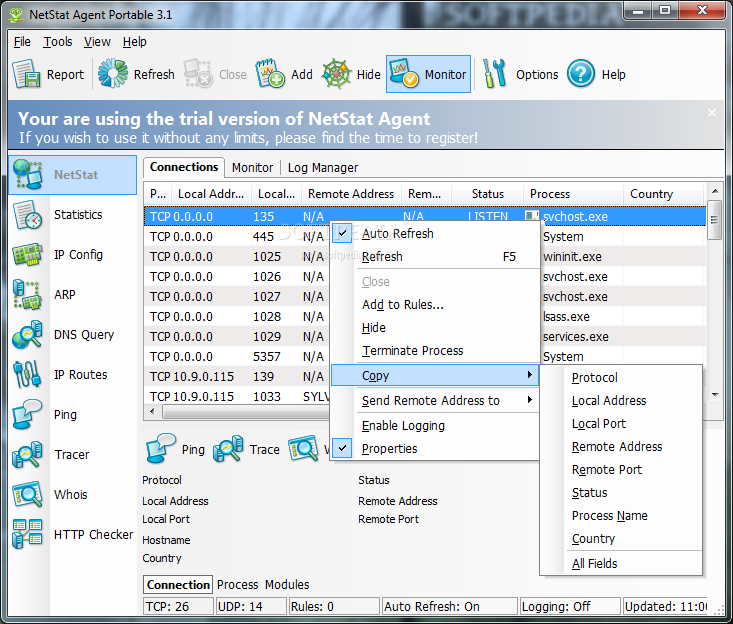Click the Trace icon below connections list
The height and width of the screenshot is (624, 733).
click(x=228, y=449)
